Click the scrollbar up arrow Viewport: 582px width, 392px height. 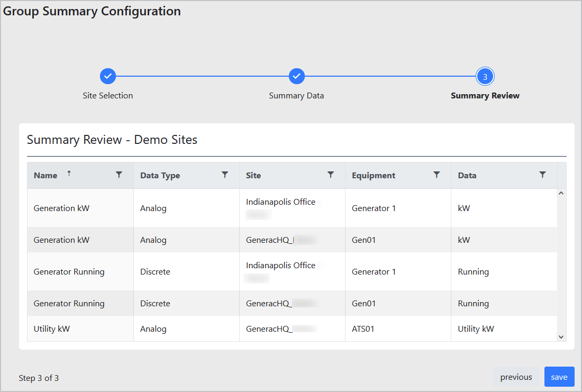point(561,192)
